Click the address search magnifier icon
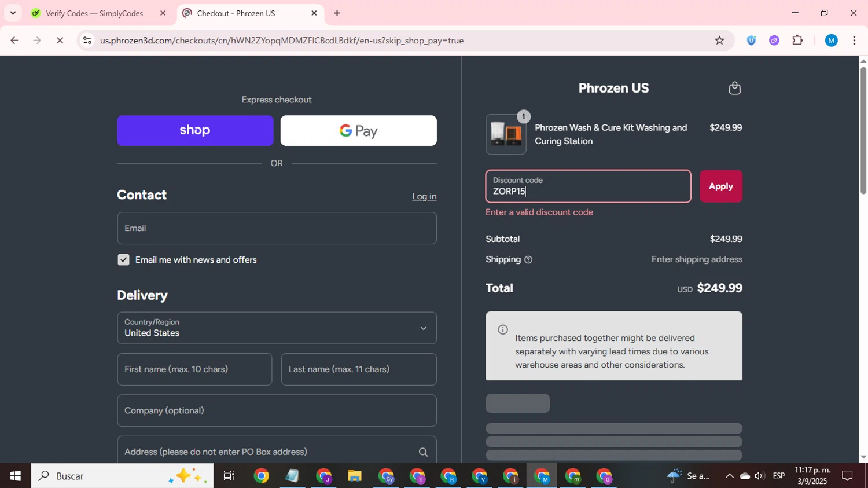Screen dimensions: 868x488 click(423, 452)
